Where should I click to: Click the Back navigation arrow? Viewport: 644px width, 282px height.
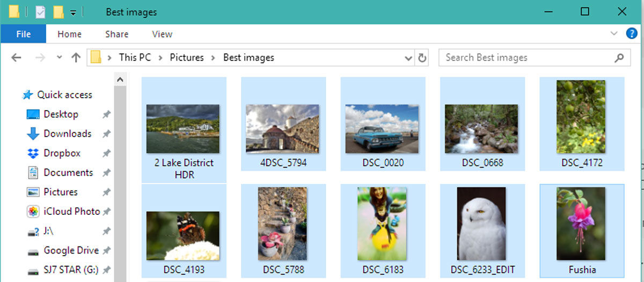[16, 57]
